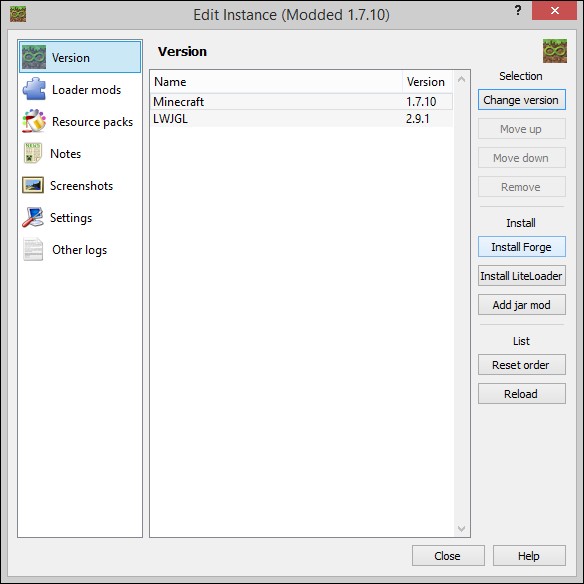This screenshot has height=584, width=584.
Task: Open Resource packs via paint bucket icon
Action: point(34,121)
